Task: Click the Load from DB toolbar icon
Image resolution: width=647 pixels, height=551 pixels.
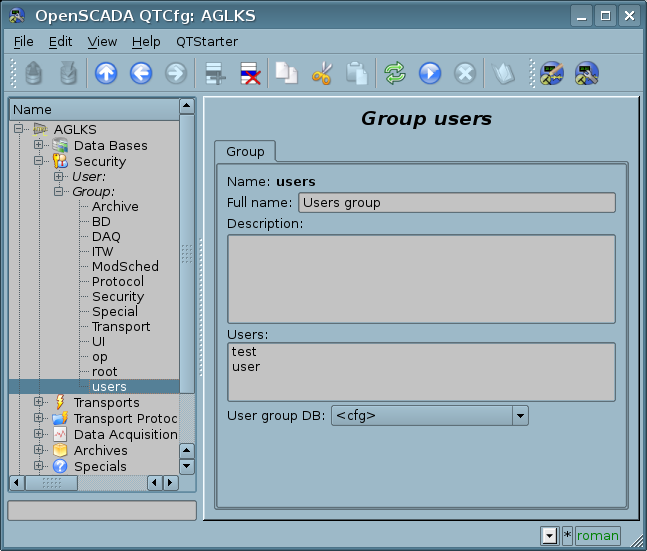Action: [x=33, y=73]
